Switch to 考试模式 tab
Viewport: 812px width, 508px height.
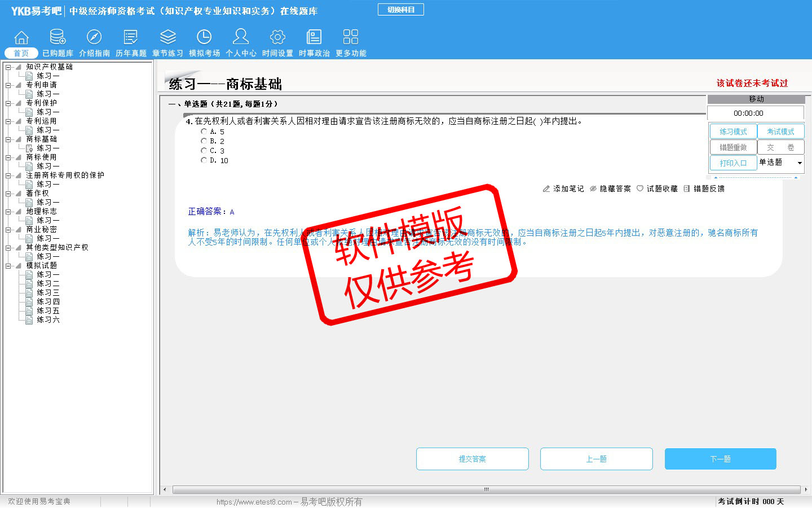[780, 132]
